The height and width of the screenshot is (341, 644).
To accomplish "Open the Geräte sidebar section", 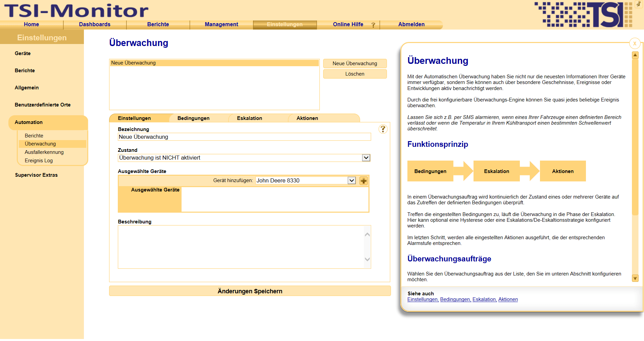I will pyautogui.click(x=22, y=53).
